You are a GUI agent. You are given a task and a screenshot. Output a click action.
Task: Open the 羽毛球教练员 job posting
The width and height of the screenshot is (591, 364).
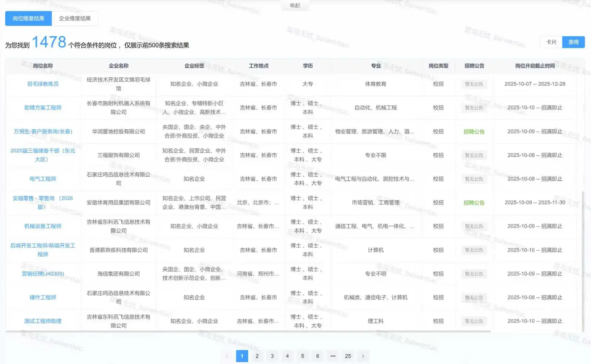point(43,84)
